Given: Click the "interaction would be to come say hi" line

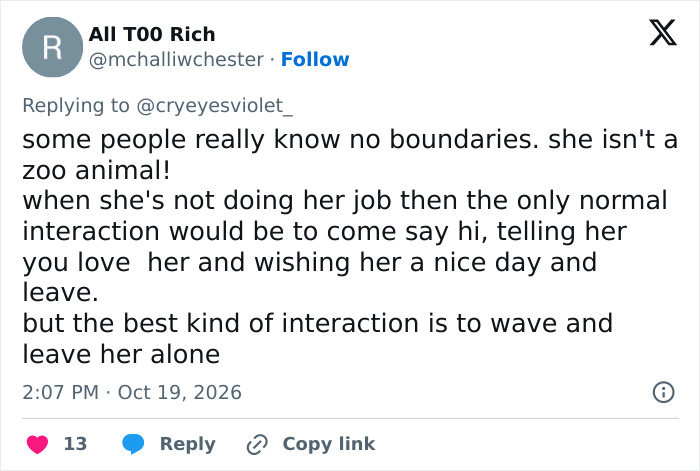Looking at the screenshot, I should (325, 231).
